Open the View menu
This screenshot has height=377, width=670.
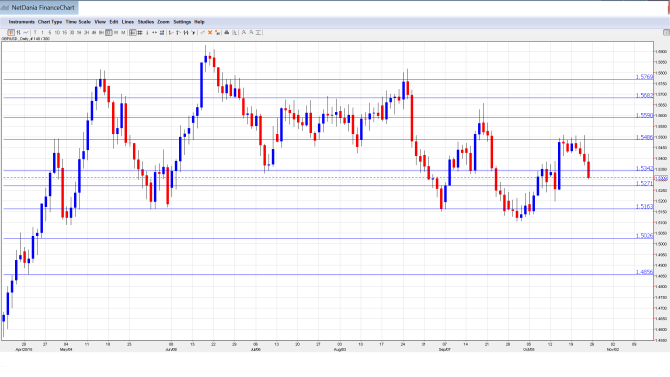100,22
